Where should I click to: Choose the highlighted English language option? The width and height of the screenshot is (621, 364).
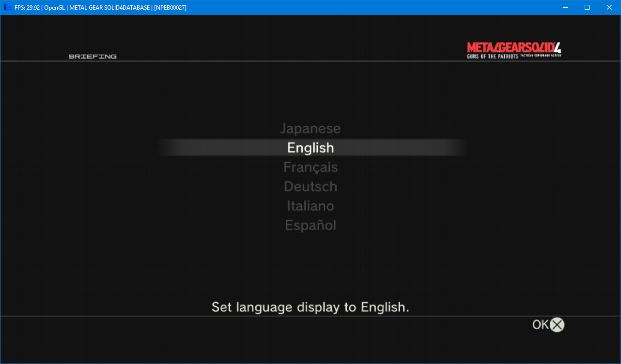coord(310,148)
